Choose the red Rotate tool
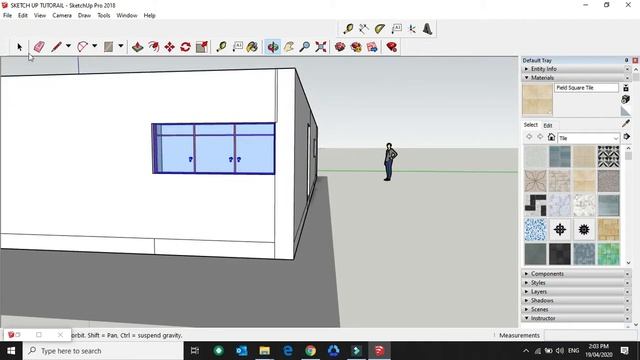640x360 pixels. pyautogui.click(x=185, y=47)
